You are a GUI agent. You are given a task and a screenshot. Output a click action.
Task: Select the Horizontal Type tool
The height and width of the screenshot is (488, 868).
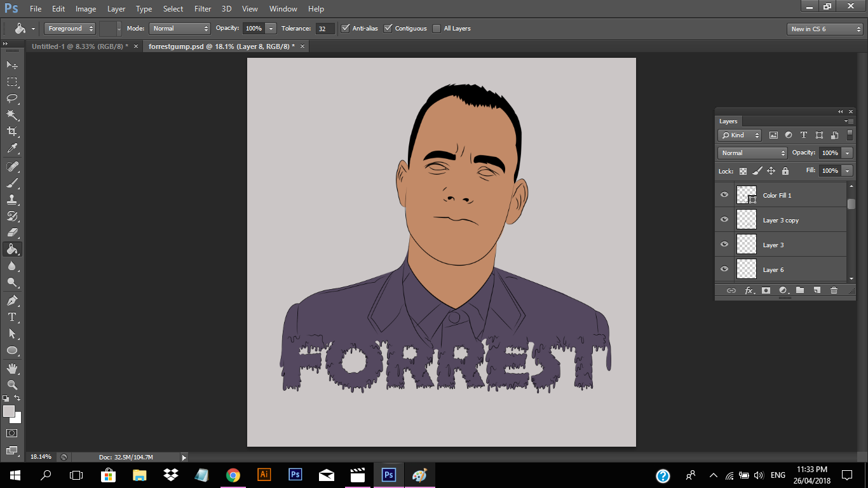[12, 317]
